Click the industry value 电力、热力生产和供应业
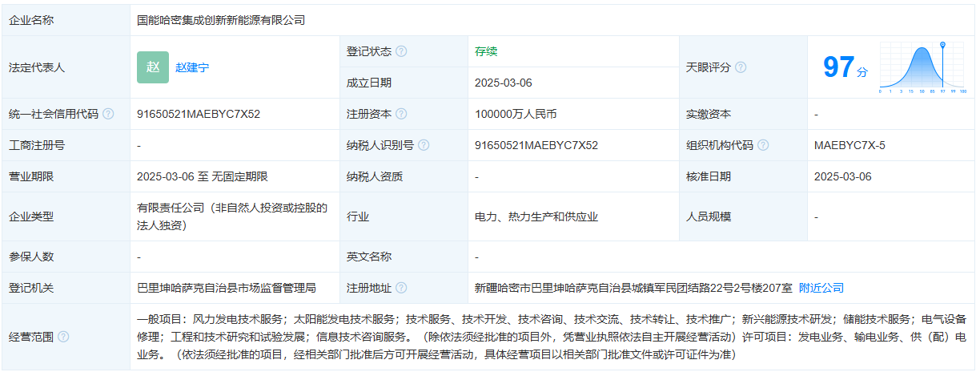 (x=536, y=216)
